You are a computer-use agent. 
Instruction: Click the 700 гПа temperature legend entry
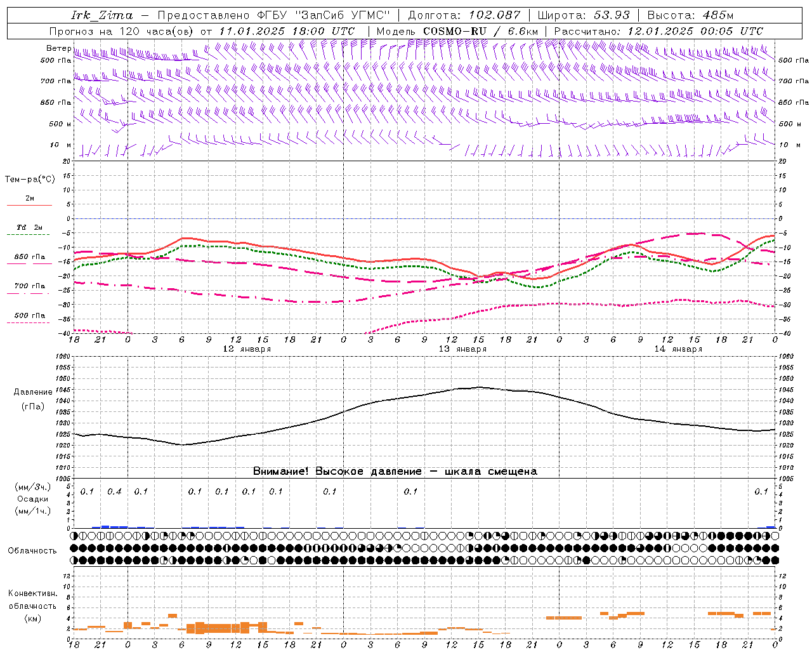30,286
